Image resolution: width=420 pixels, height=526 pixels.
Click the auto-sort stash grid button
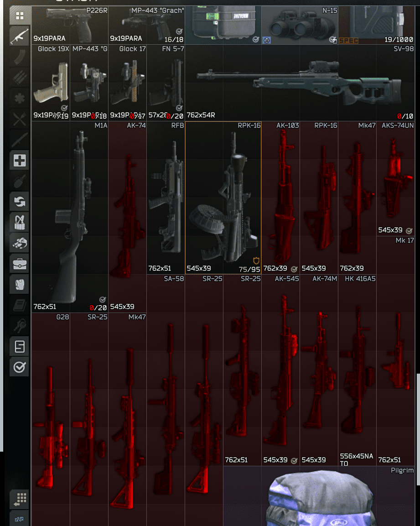[x=20, y=499]
